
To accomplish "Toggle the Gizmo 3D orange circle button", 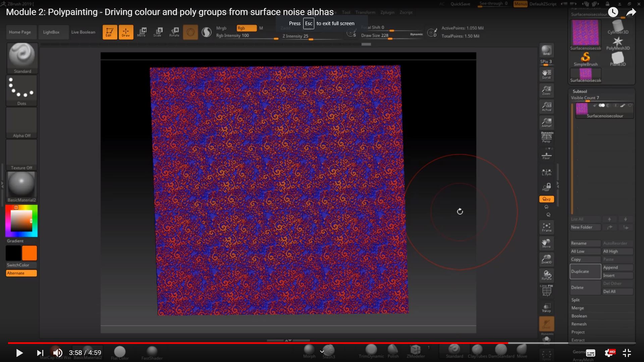I will (190, 32).
